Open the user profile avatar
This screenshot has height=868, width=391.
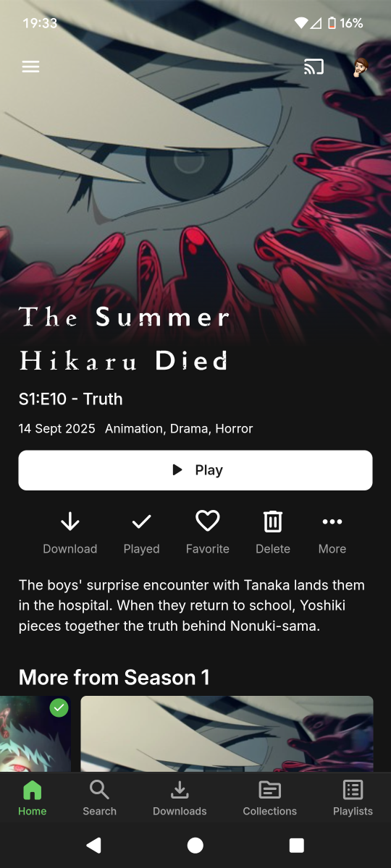tap(361, 67)
